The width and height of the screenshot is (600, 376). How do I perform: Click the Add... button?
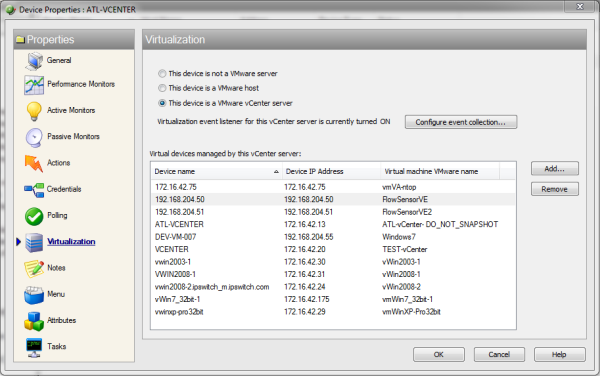(554, 169)
